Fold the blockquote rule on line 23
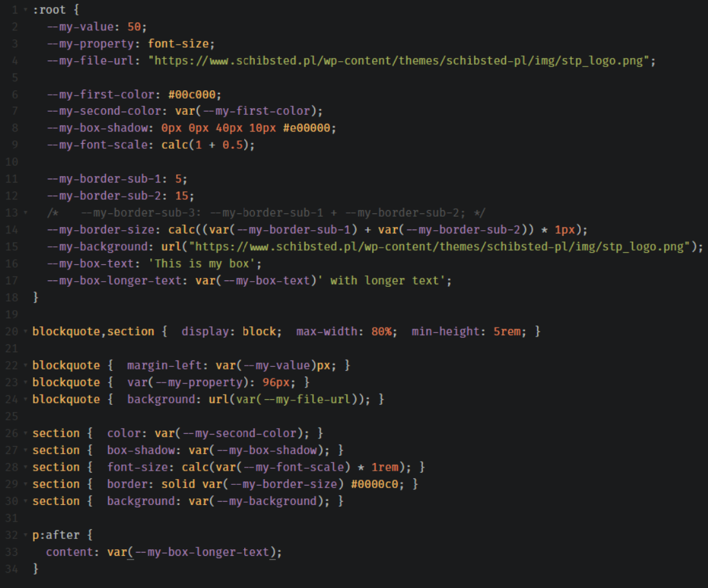 coord(25,382)
